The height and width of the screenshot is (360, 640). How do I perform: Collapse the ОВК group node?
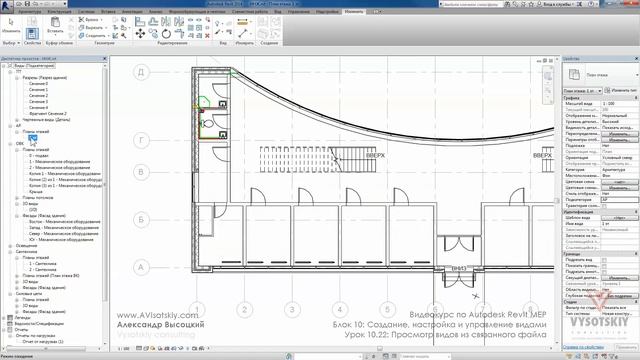(x=11, y=144)
